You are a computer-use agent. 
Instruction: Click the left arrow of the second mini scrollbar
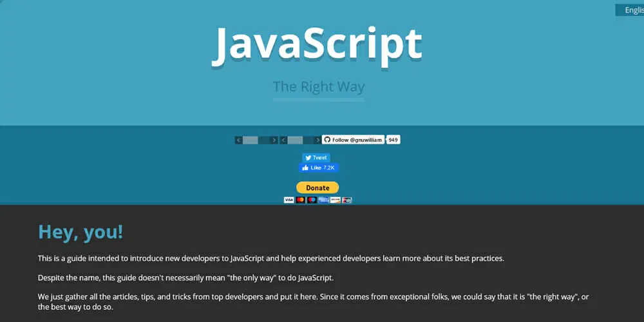[x=283, y=140]
